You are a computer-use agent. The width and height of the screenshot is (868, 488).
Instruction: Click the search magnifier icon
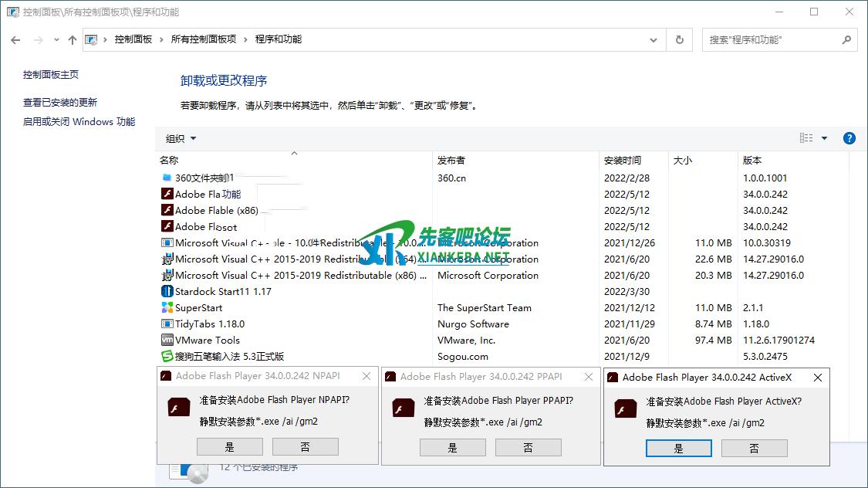846,40
